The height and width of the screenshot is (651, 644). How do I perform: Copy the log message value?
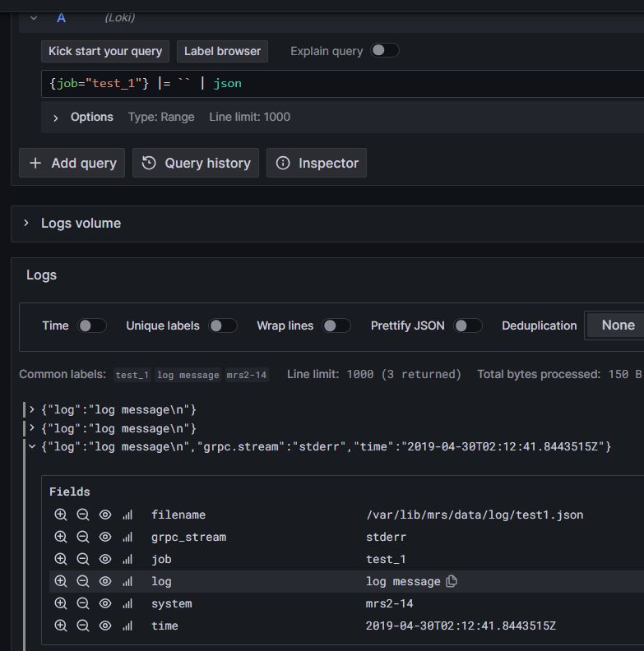click(452, 581)
